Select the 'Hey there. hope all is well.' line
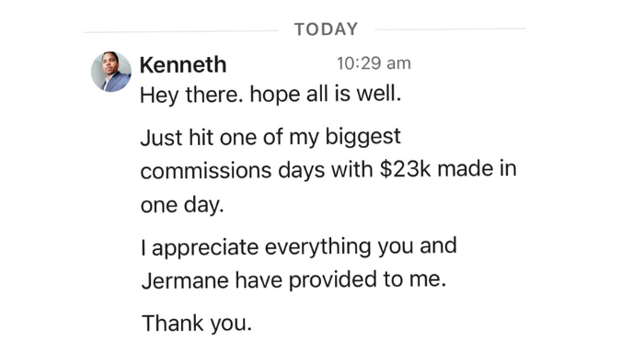The width and height of the screenshot is (644, 363). point(270,95)
